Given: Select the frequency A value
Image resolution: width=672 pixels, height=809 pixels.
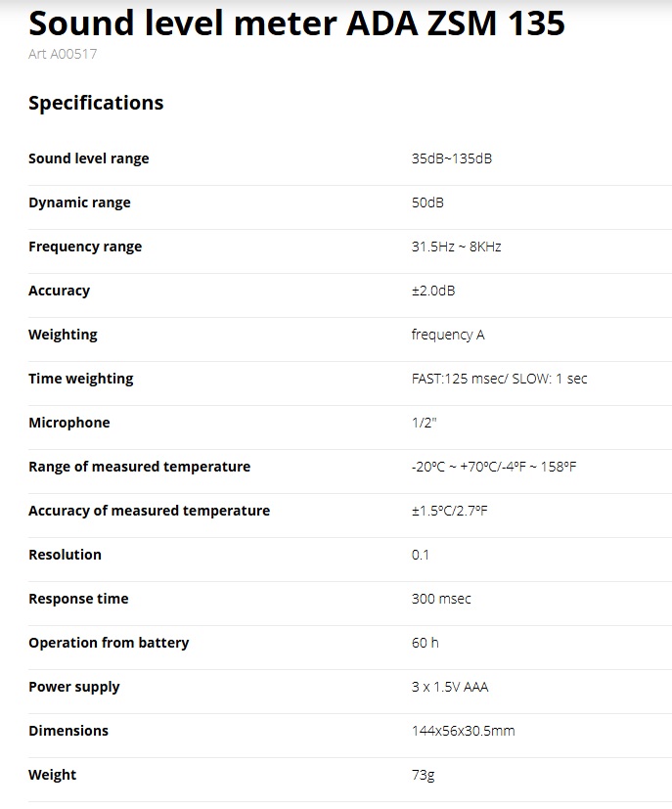Looking at the screenshot, I should coord(448,335).
